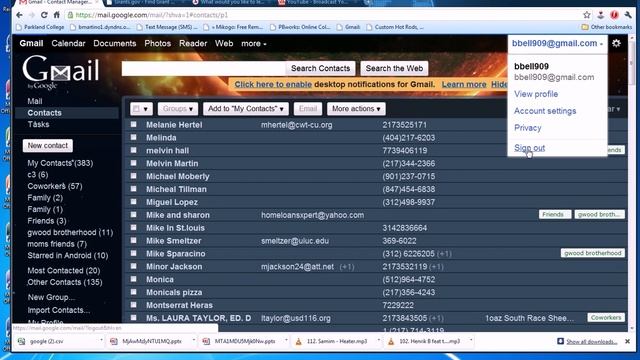Open the Other bookmarks folder
Screen dimensions: 640x360
(606, 27)
